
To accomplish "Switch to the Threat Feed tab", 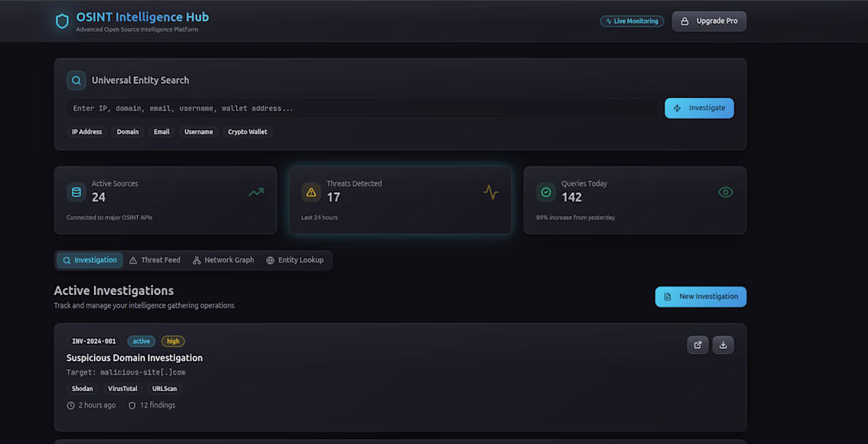I will coord(155,260).
